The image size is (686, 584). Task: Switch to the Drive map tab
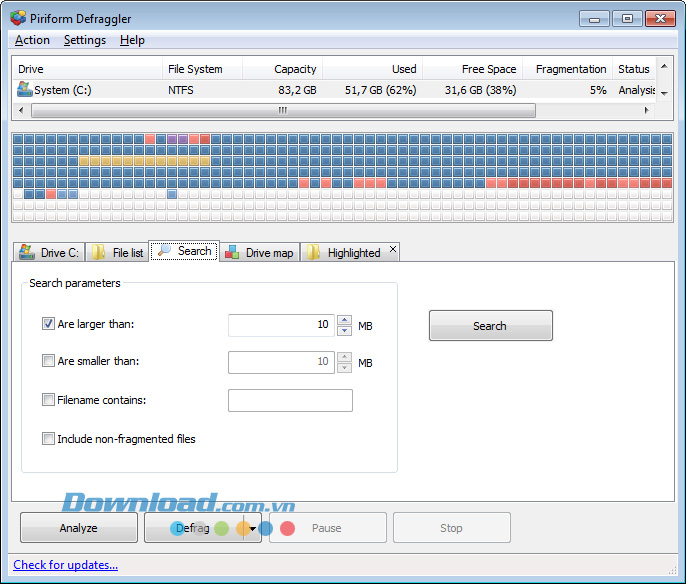(260, 252)
